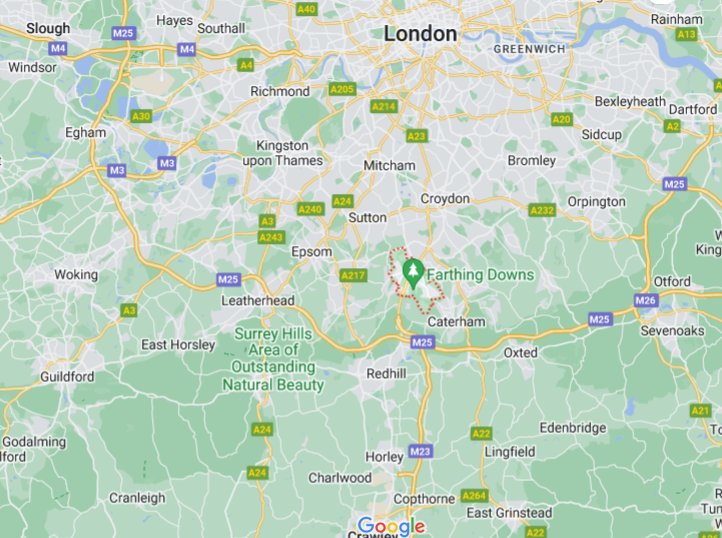Click the A264 road shield near Copthorne
The height and width of the screenshot is (538, 722).
coord(474,496)
